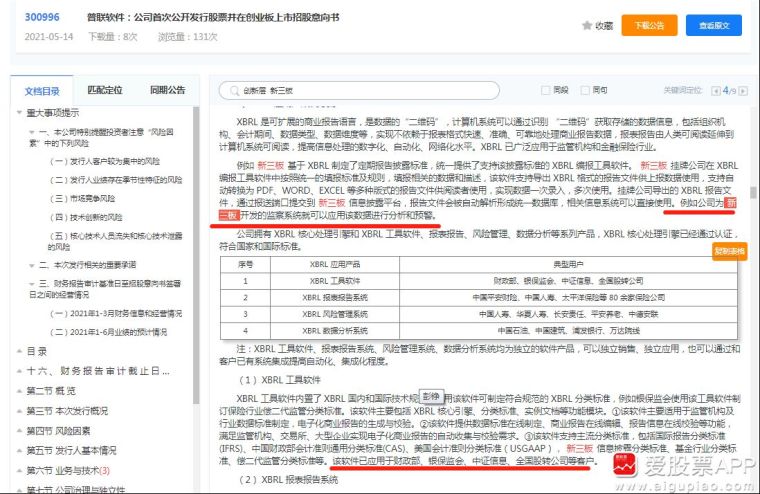Click the keyword search input field

tap(359, 91)
